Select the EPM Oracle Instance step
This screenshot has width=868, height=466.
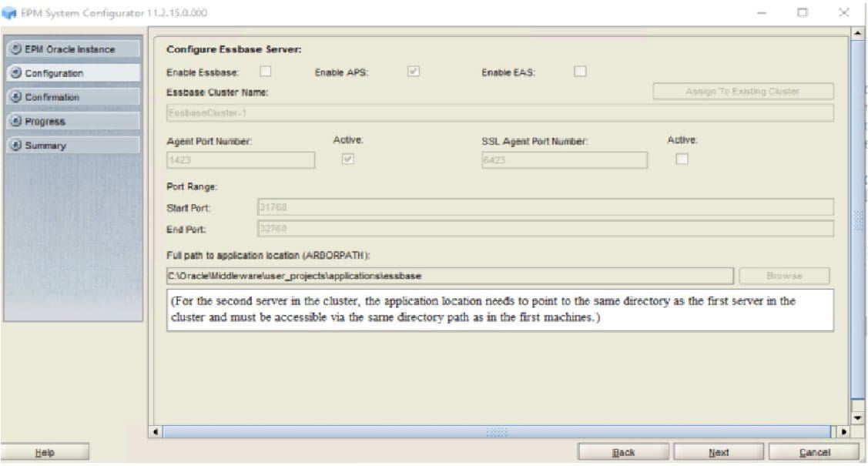(73, 49)
